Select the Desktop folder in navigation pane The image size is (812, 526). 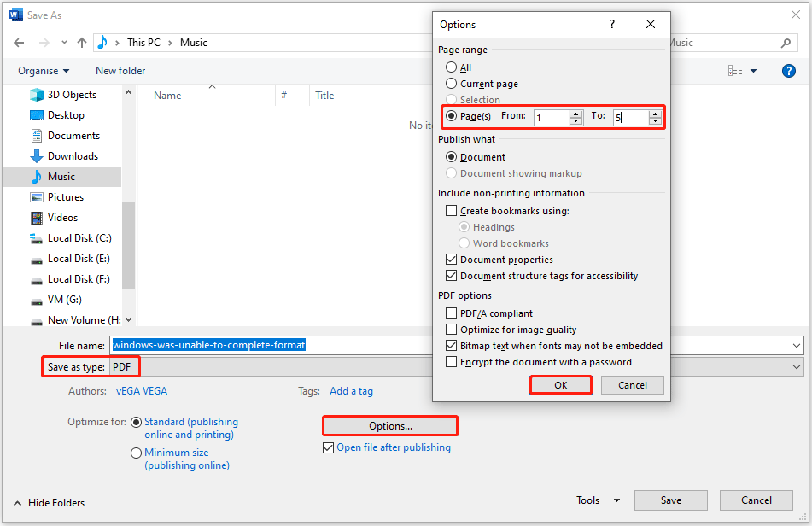(70, 114)
